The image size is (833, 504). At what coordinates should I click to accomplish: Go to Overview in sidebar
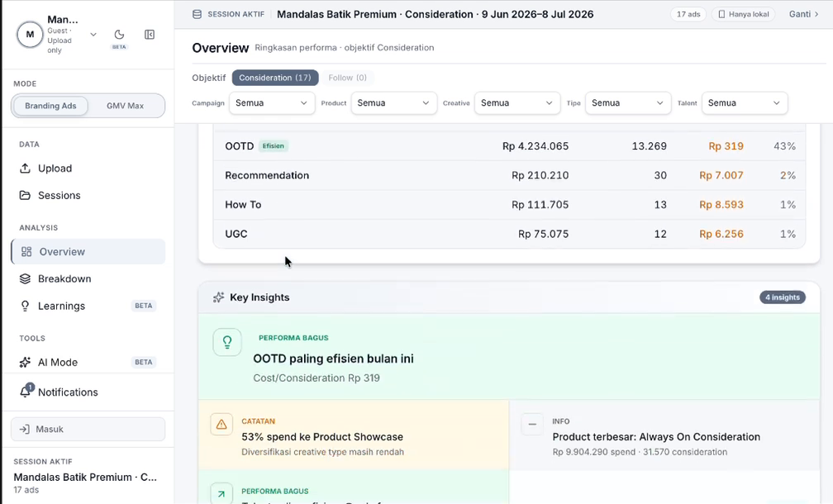pyautogui.click(x=88, y=252)
